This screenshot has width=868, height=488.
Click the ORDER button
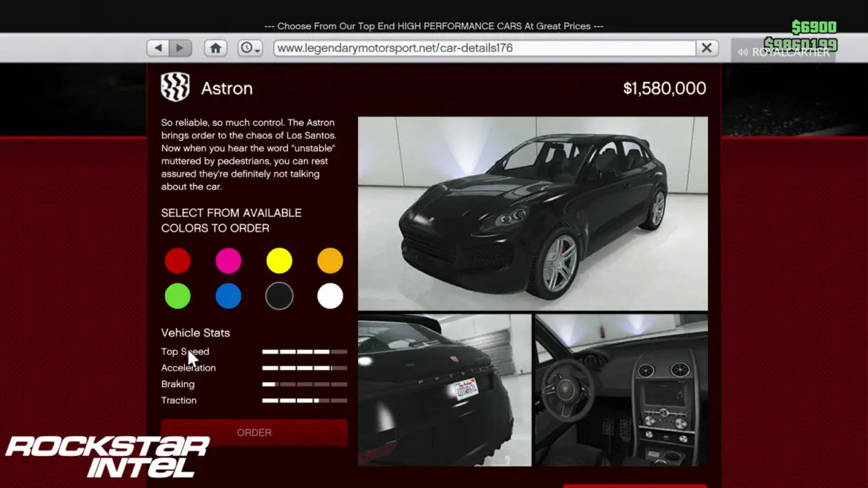pos(254,433)
